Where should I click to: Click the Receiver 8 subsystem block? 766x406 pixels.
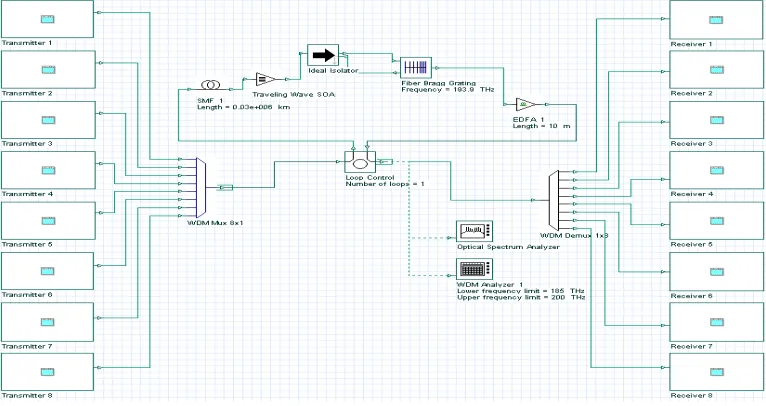pyautogui.click(x=716, y=372)
